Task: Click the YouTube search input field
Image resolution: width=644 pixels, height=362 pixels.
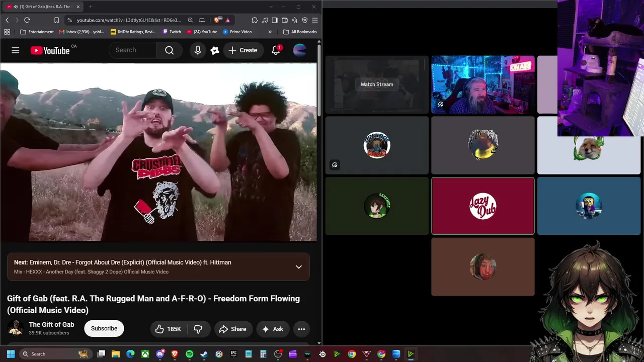Action: 132,50
